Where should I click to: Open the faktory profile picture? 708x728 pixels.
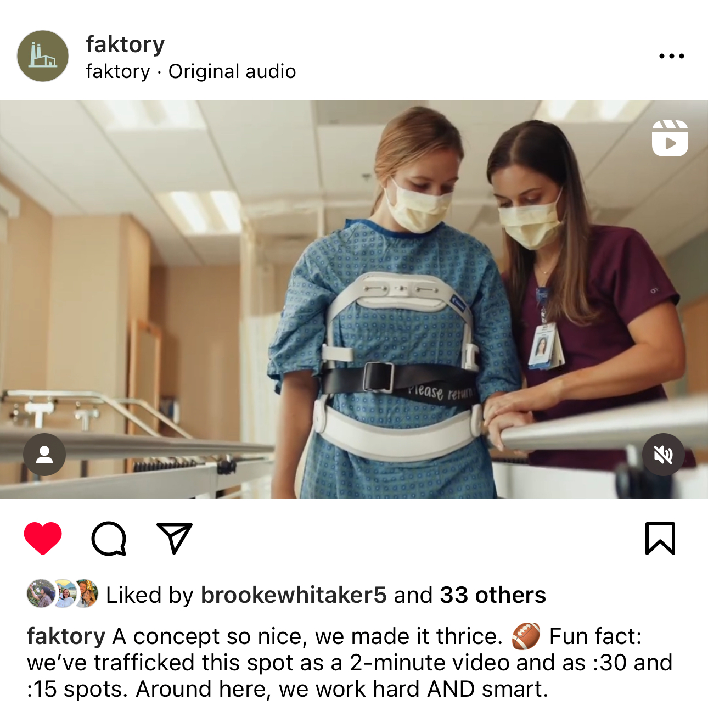(x=43, y=56)
